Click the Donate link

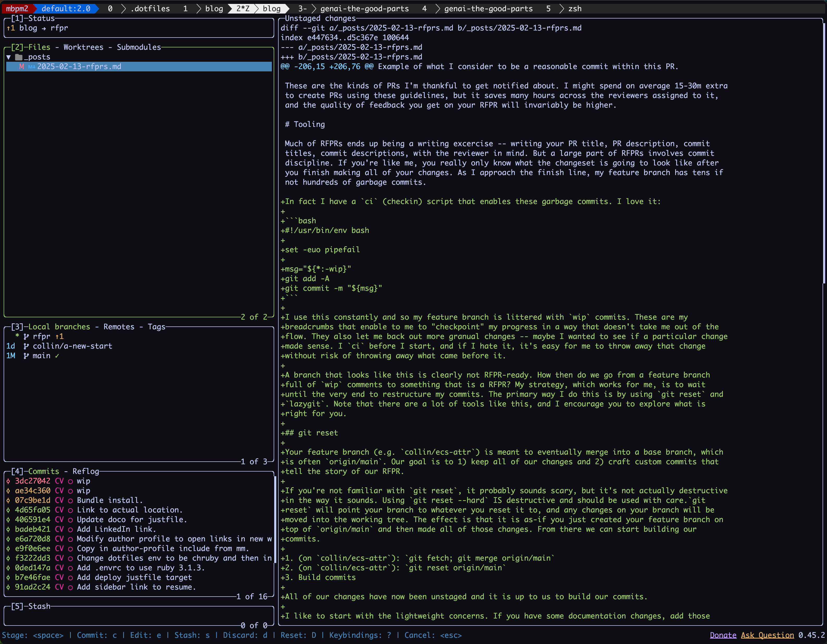(723, 635)
